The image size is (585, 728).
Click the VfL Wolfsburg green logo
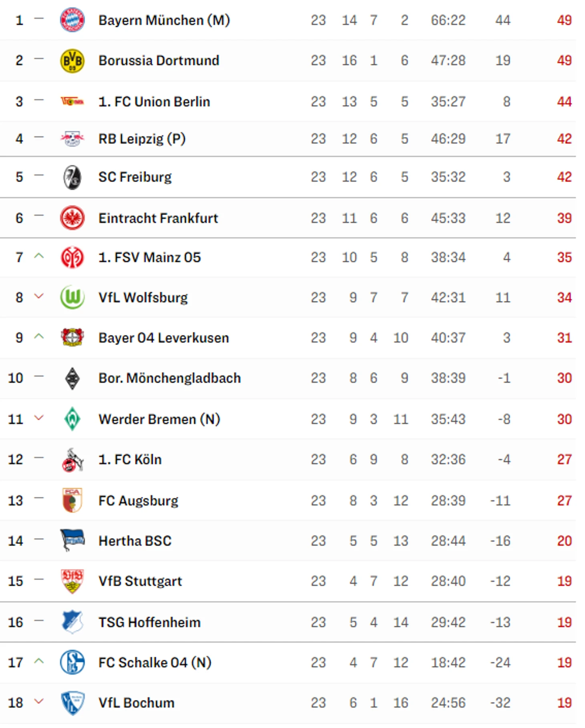click(72, 298)
